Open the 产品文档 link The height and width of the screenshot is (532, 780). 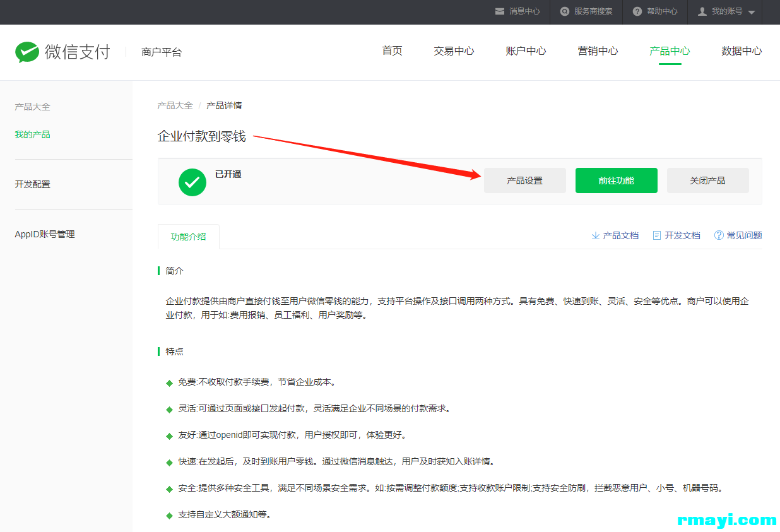pos(621,235)
